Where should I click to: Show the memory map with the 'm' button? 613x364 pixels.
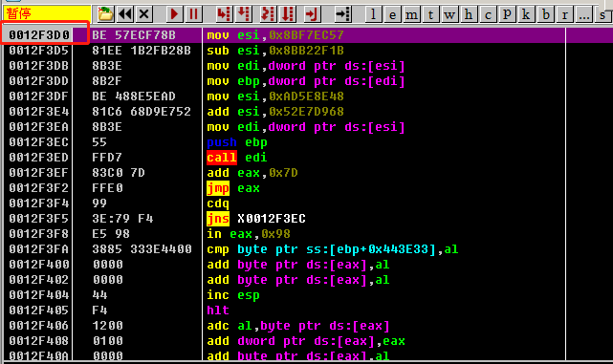coord(411,14)
